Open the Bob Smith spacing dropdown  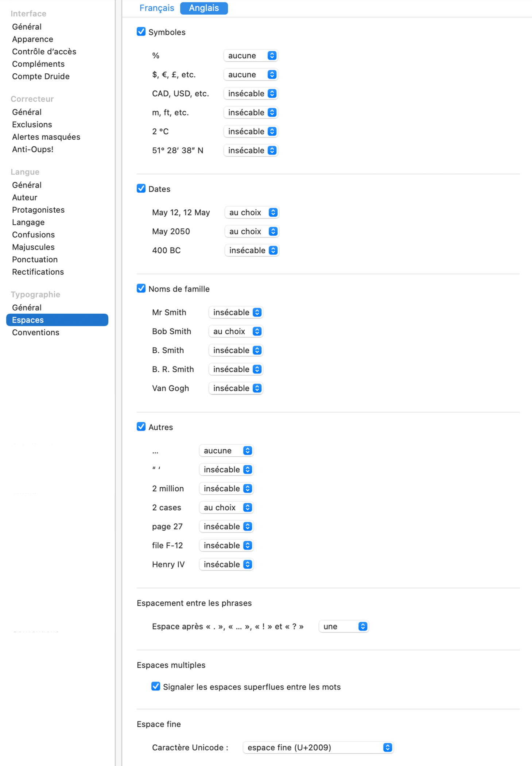tap(236, 331)
